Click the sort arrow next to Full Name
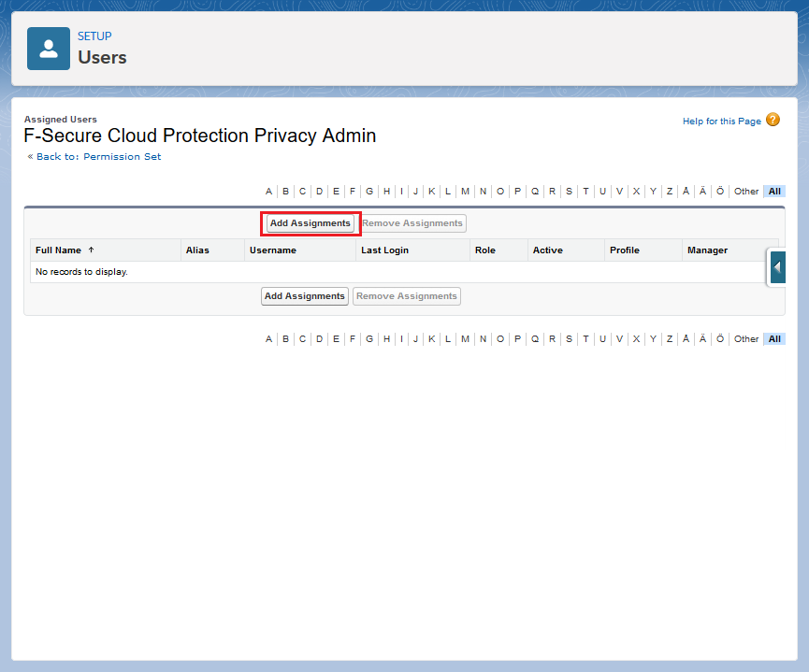 click(92, 250)
